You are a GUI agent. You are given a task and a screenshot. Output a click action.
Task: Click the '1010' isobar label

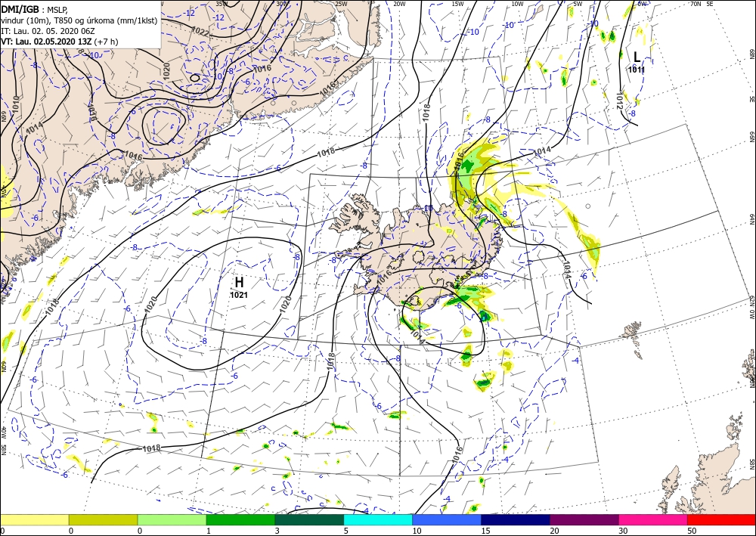point(16,104)
